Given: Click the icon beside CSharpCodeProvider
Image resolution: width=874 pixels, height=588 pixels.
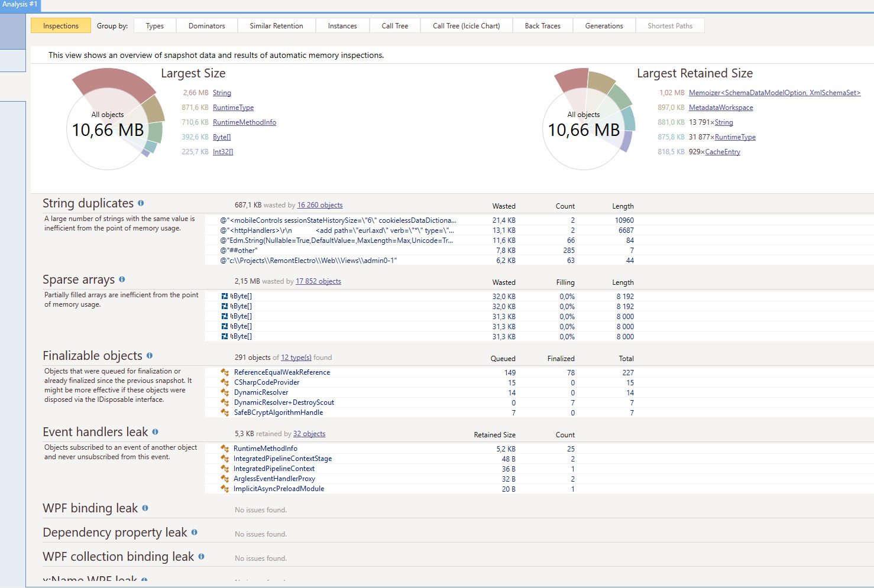Looking at the screenshot, I should 225,382.
